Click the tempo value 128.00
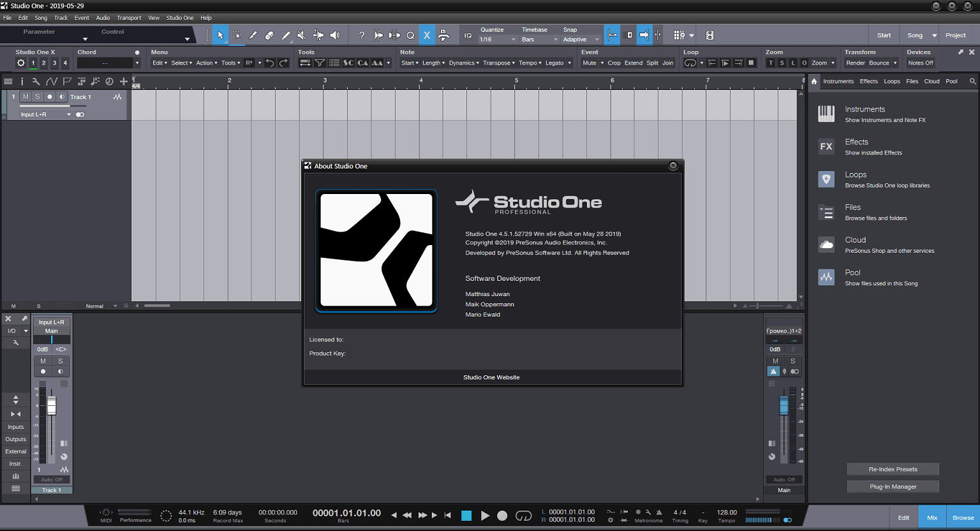The height and width of the screenshot is (531, 980). pos(727,512)
